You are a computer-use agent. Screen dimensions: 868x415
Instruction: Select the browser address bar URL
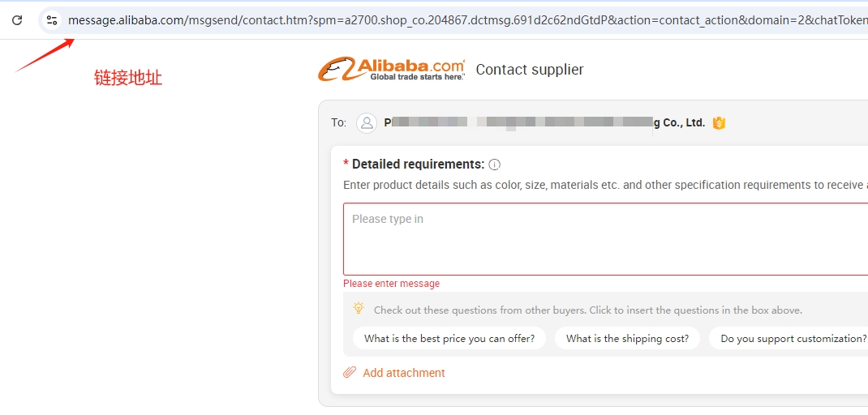click(467, 20)
